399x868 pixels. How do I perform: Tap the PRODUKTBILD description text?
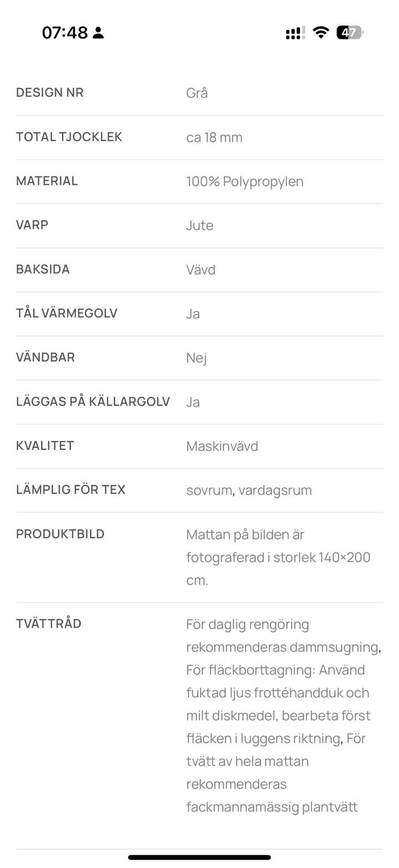click(278, 557)
